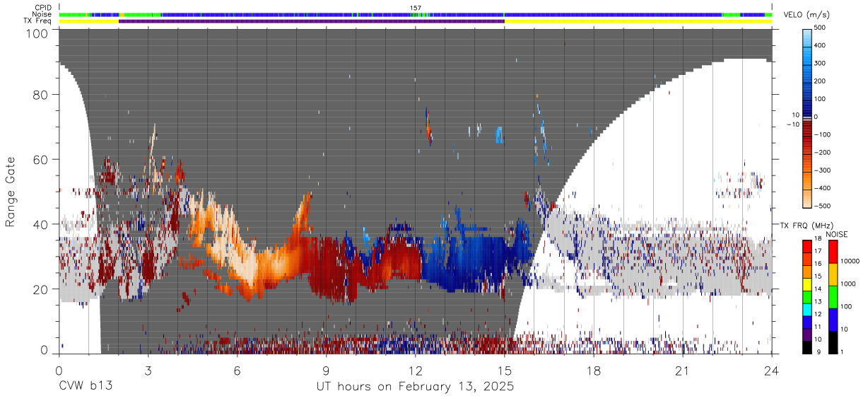Viewport: 868px width, 401px height.
Task: Click the '200' label on the velocity scale
Action: pyautogui.click(x=820, y=81)
